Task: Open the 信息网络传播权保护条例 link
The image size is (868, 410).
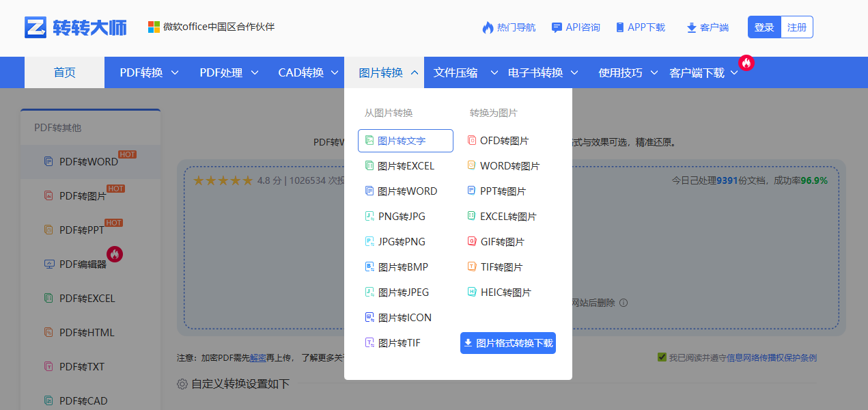Action: [772, 357]
